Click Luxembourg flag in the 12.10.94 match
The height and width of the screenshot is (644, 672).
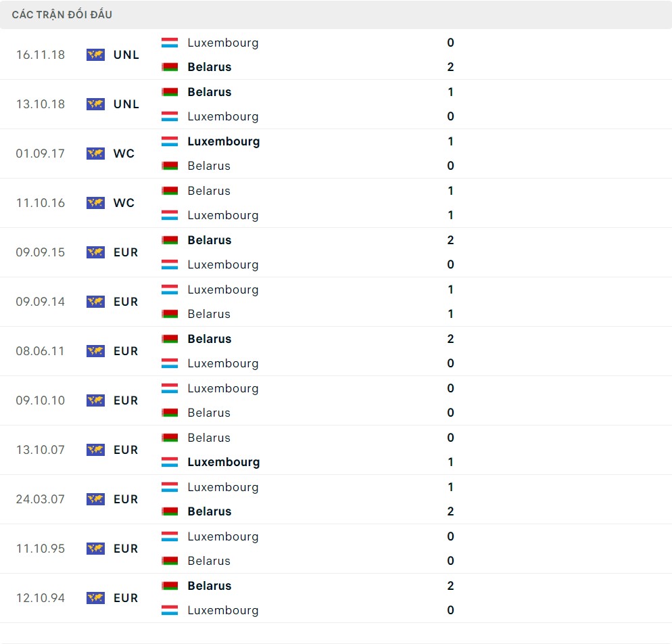coord(170,610)
